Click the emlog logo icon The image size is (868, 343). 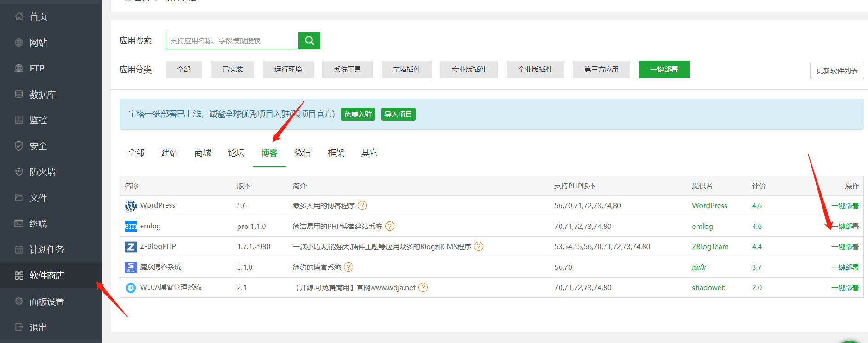point(131,226)
